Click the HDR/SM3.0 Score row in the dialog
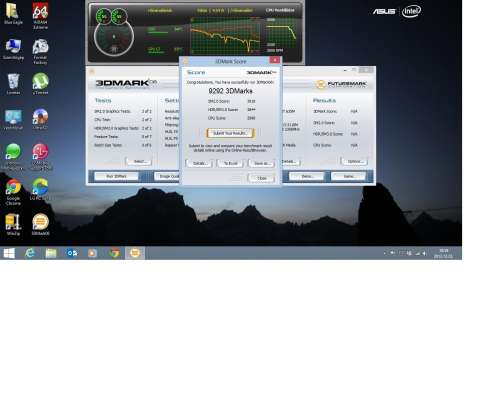 pos(231,109)
